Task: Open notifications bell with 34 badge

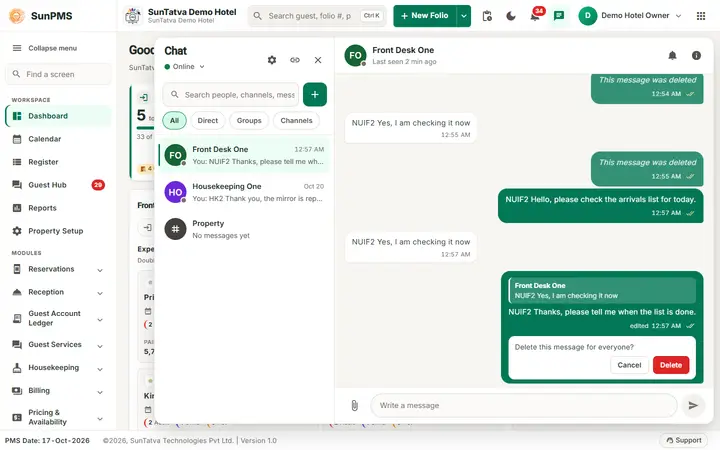Action: pos(535,16)
